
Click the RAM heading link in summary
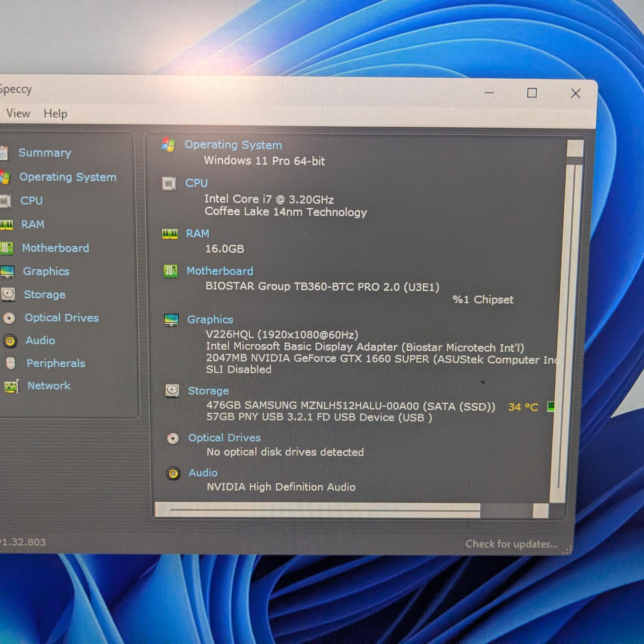(x=198, y=234)
